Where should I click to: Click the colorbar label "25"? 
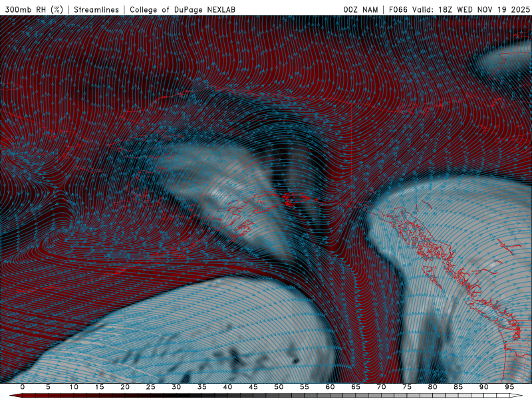[151, 387]
